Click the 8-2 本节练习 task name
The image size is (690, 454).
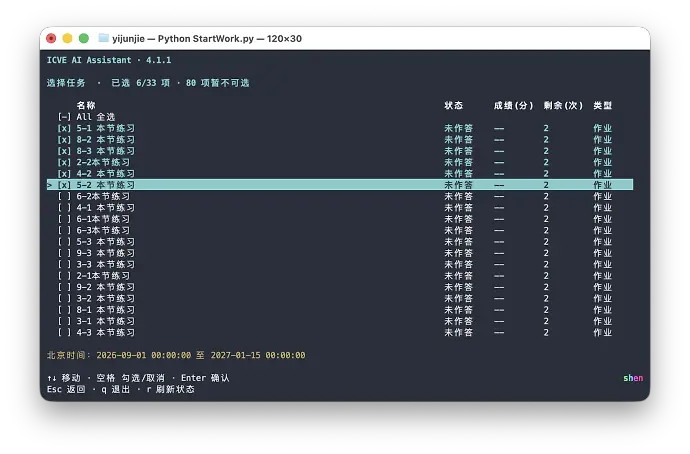pos(106,140)
